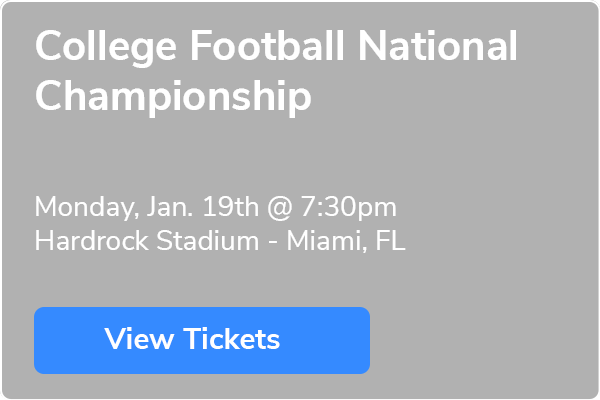Click the Miami, FL location text
The width and height of the screenshot is (600, 400).
(x=346, y=241)
